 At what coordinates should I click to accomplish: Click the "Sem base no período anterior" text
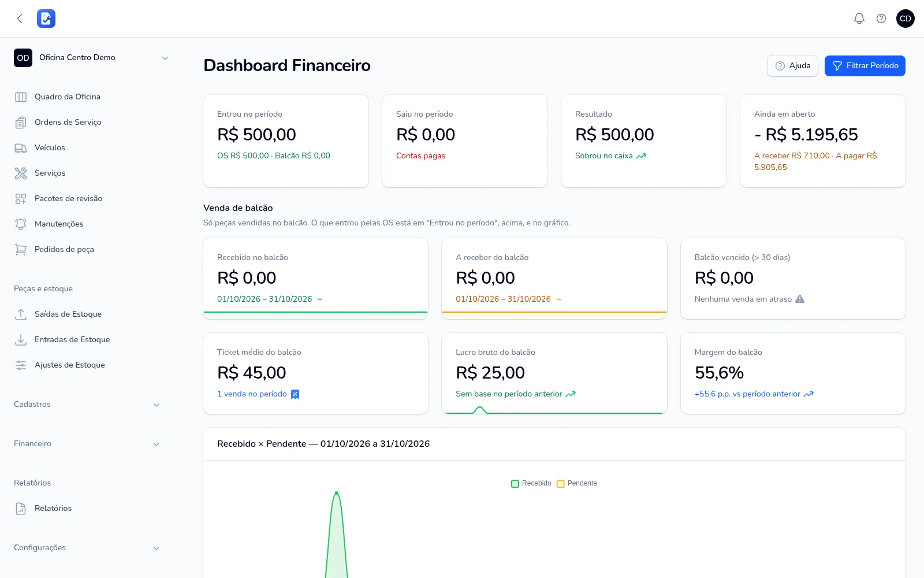point(509,394)
